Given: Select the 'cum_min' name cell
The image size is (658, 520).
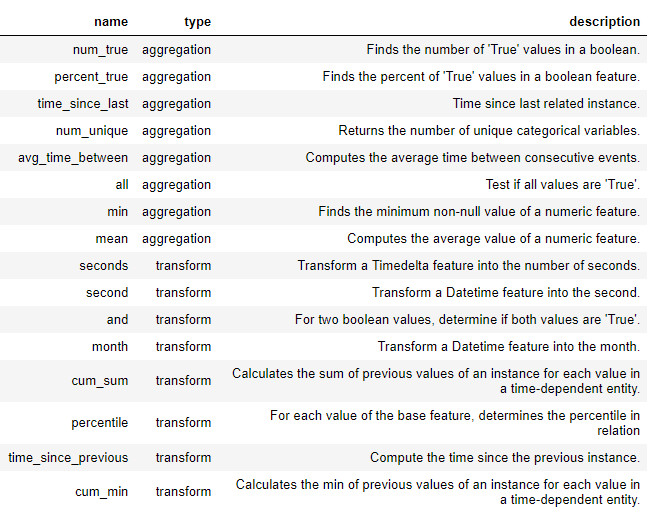Looking at the screenshot, I should pyautogui.click(x=102, y=491).
